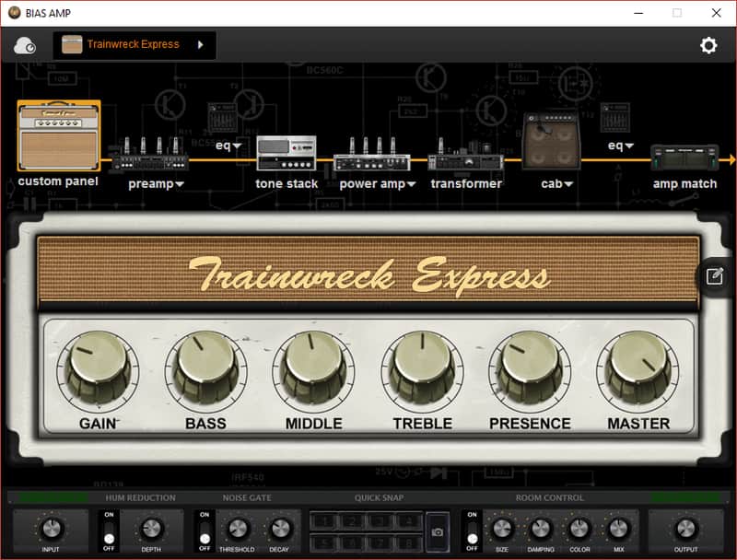
Task: Open preset list arrow next to Trainwreck Express
Action: [201, 44]
